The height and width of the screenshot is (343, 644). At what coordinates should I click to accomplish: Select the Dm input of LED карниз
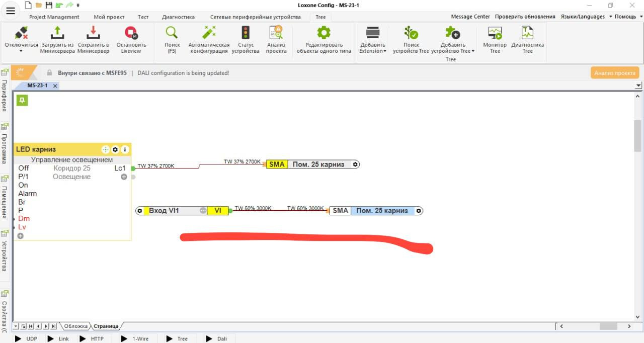coord(24,219)
